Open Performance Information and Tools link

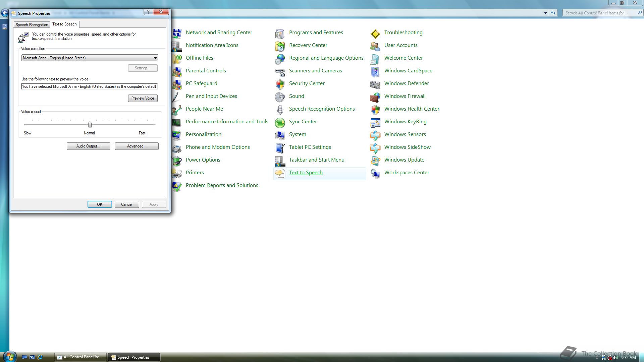227,122
